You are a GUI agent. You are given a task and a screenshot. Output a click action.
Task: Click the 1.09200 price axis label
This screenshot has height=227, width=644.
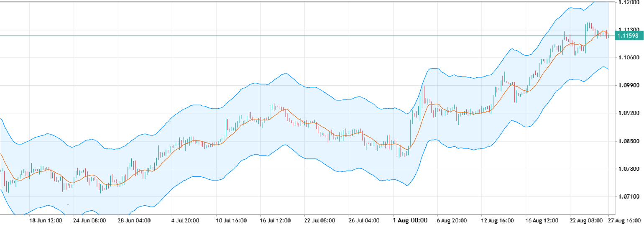tap(629, 113)
